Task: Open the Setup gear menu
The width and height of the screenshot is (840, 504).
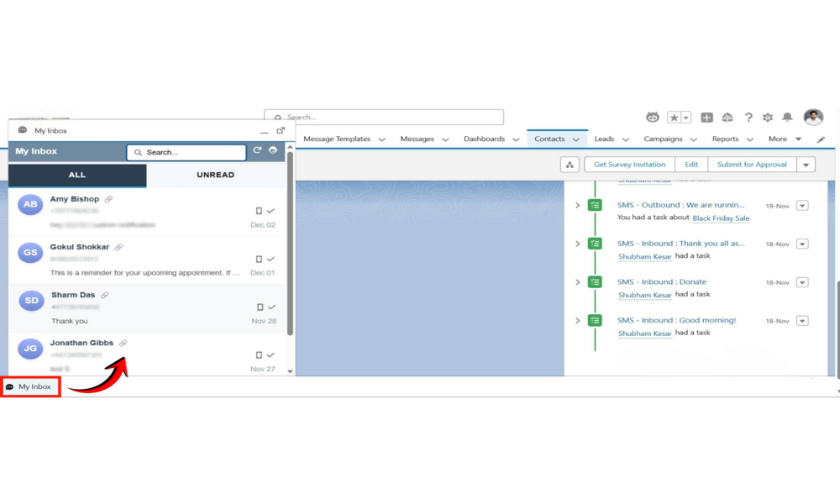Action: [x=768, y=118]
